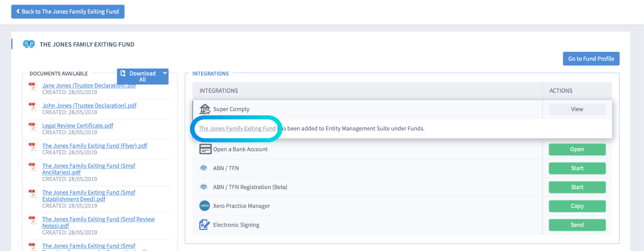Open the Smsf Establishment Deed PDF link
This screenshot has height=251, width=644.
88,196
